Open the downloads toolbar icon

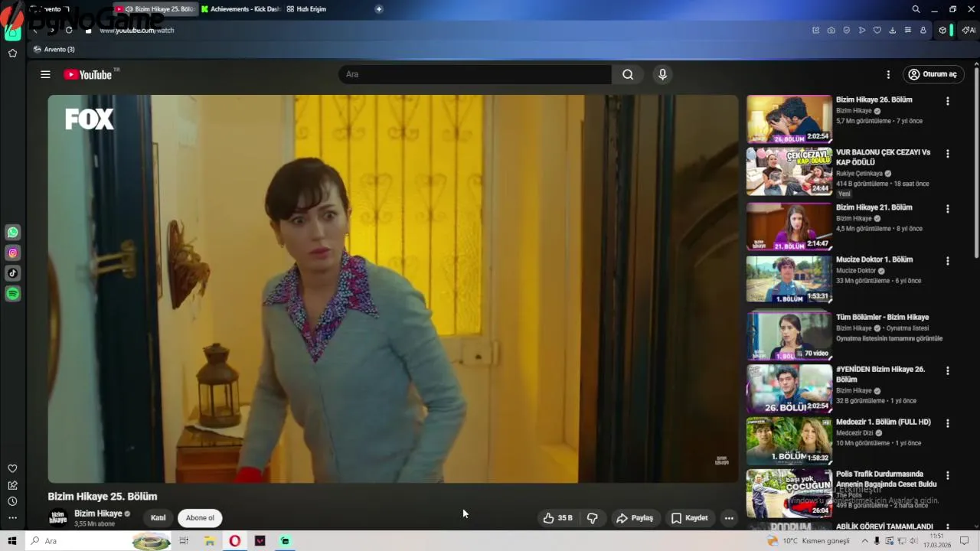point(893,30)
